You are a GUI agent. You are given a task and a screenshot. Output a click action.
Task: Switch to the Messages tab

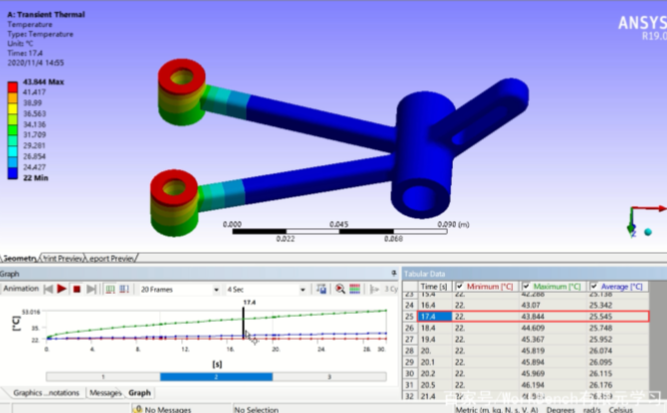click(105, 393)
